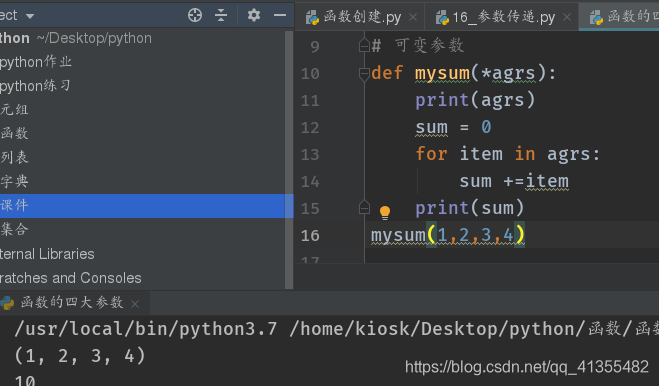
Task: Click the 'for item in agrs:' line
Action: click(x=508, y=154)
